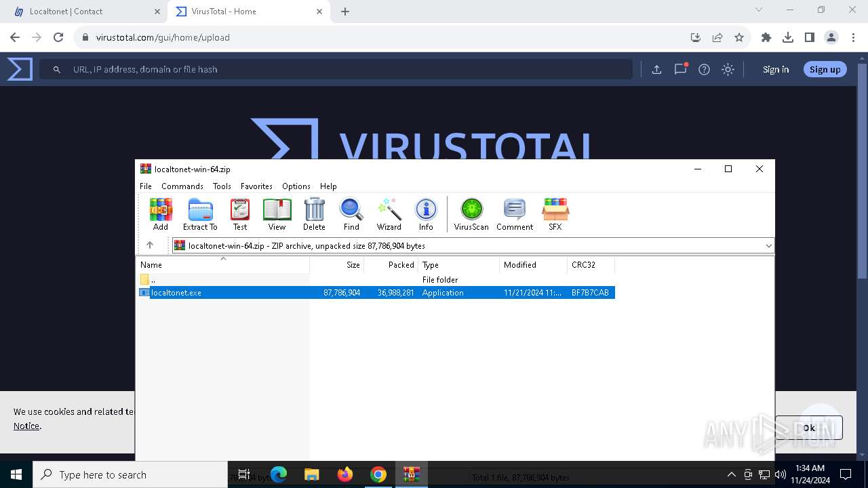Image resolution: width=868 pixels, height=488 pixels.
Task: Click the Test archive icon
Action: pyautogui.click(x=240, y=214)
